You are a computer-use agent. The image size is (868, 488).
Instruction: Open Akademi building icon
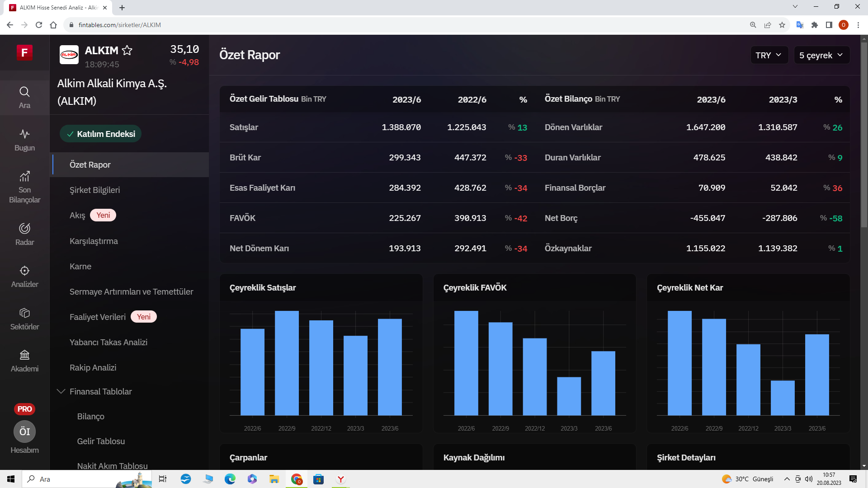pos(24,355)
